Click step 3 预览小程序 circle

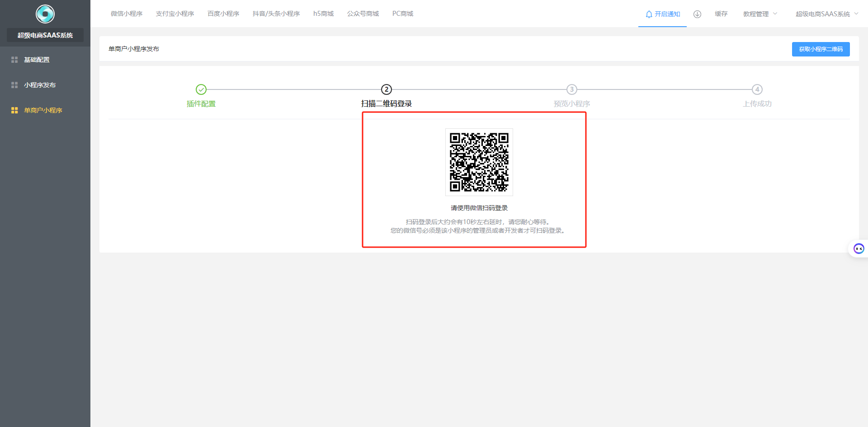click(572, 89)
